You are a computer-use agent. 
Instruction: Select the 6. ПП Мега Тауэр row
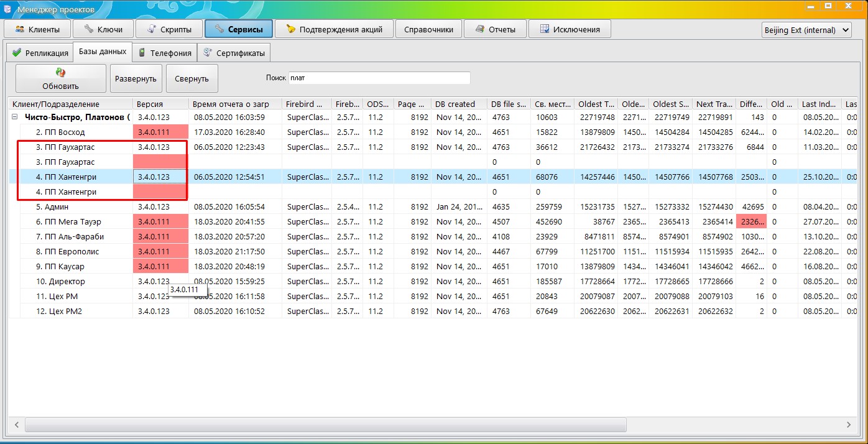[x=433, y=221]
